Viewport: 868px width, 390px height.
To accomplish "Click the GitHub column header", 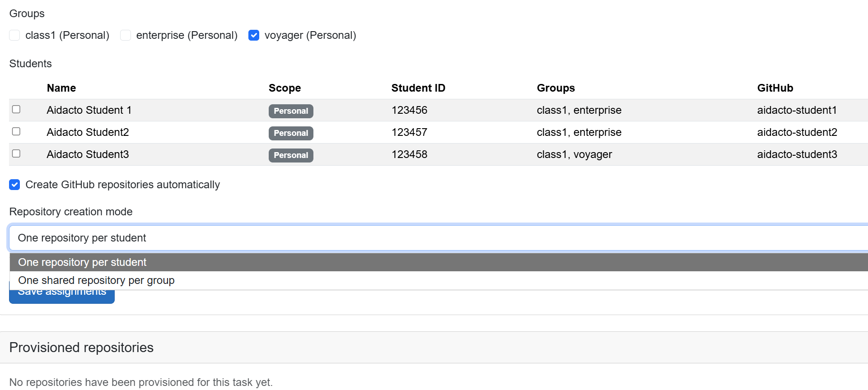I will pos(775,88).
